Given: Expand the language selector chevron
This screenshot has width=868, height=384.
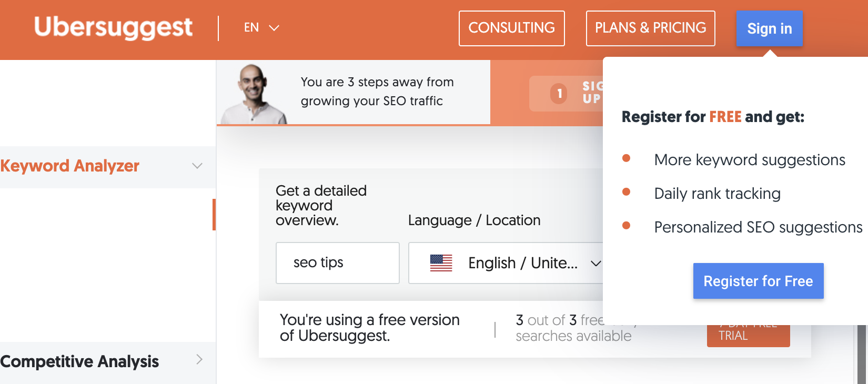Looking at the screenshot, I should coord(274,28).
